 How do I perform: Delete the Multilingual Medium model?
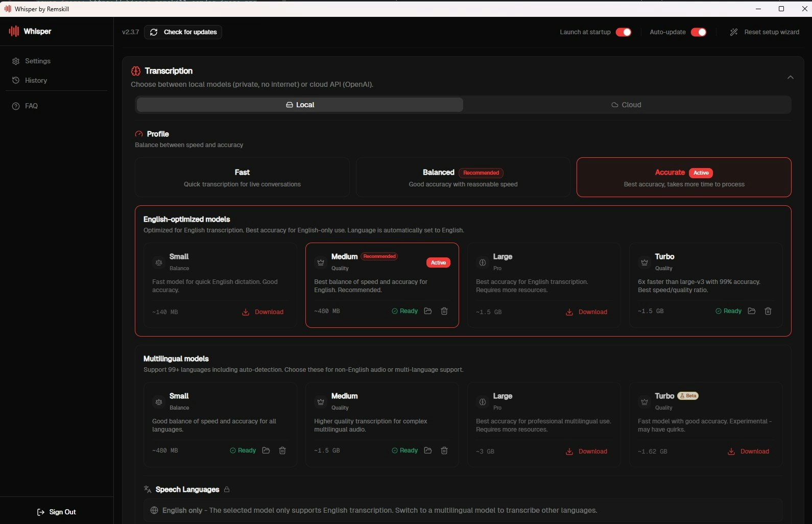(444, 450)
